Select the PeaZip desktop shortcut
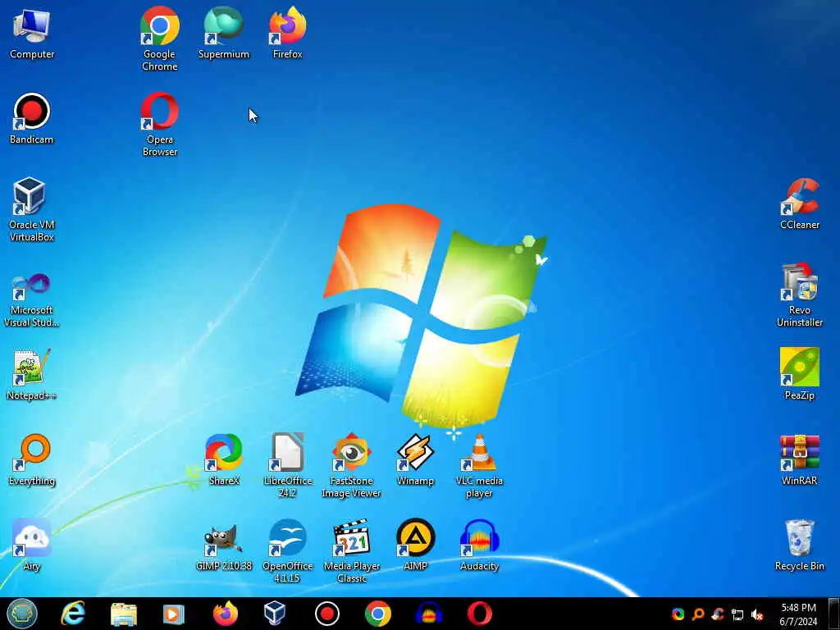The height and width of the screenshot is (630, 840). tap(799, 374)
